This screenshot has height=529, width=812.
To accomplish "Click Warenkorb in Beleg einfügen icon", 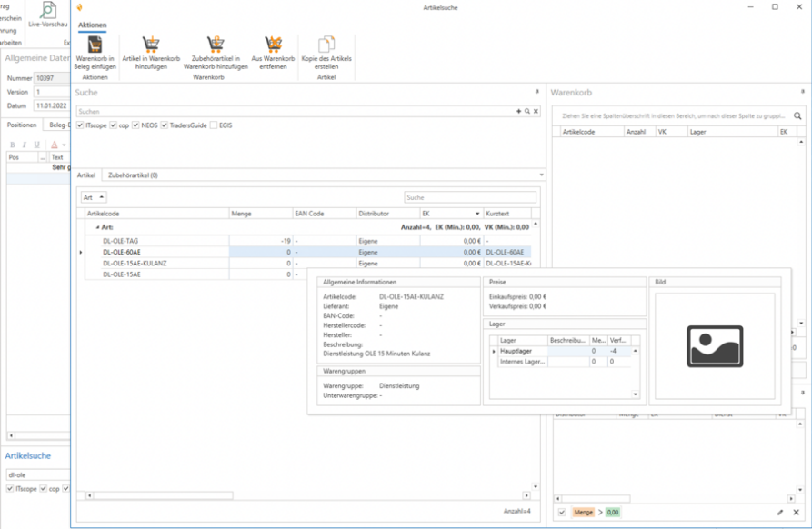I will click(x=95, y=45).
